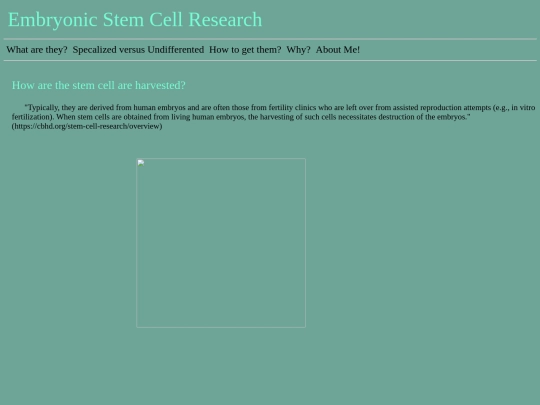Click the broken image placeholder icon

click(x=141, y=163)
